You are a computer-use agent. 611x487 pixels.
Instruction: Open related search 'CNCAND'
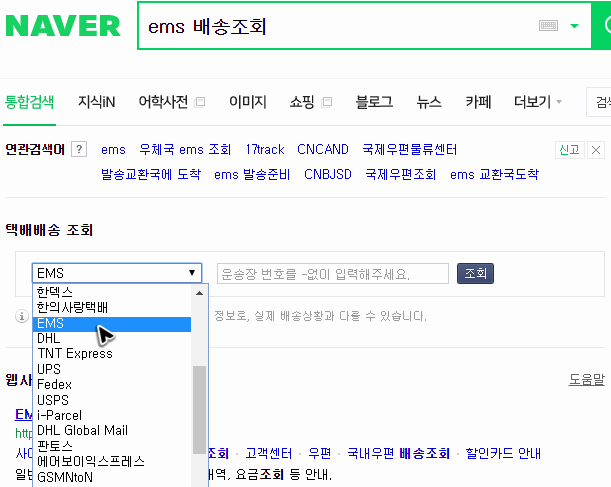coord(323,150)
